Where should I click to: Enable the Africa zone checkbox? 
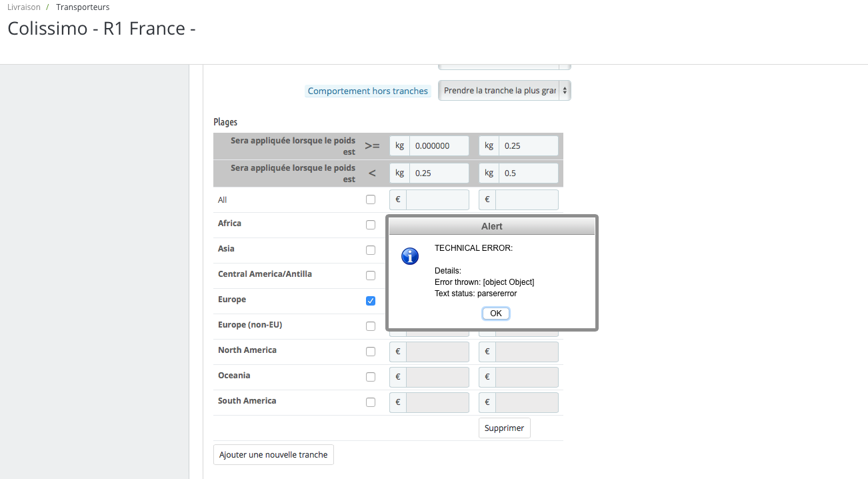coord(371,225)
